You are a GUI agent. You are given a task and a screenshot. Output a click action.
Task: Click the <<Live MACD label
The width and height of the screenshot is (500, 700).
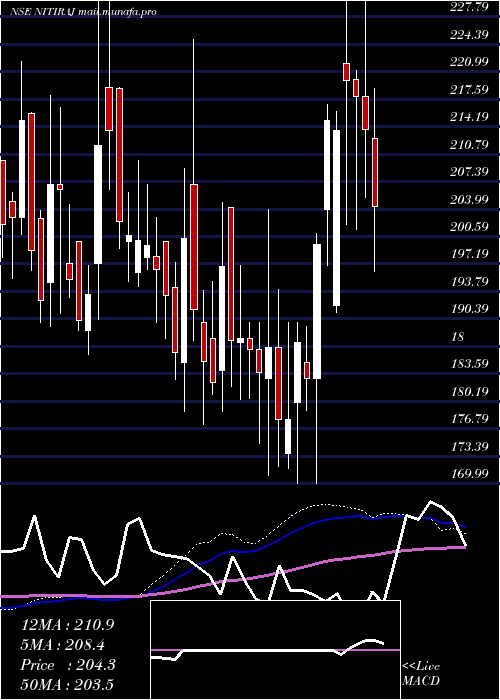point(421,674)
